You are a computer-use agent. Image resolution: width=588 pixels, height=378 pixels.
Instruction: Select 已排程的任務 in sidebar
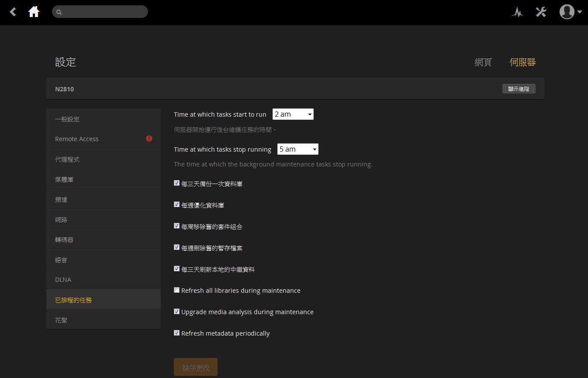[x=104, y=300]
